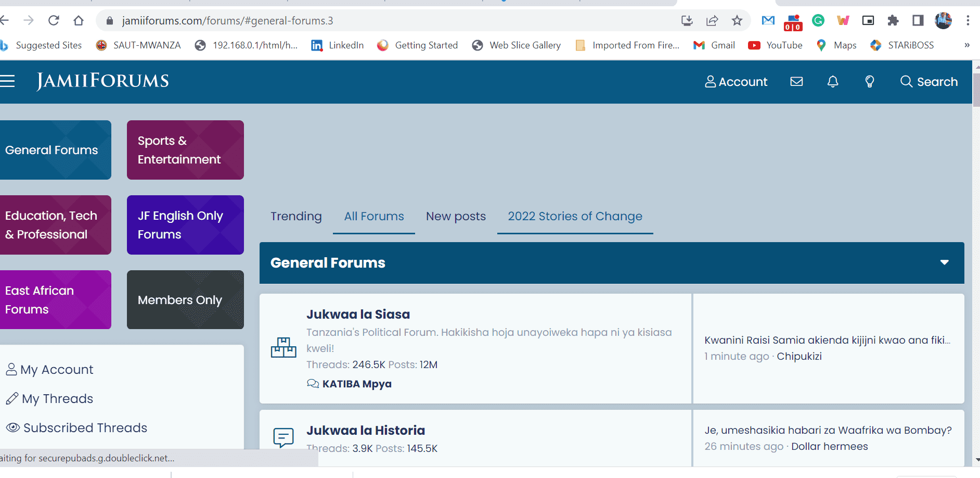Toggle the browser side panel icon
Image resolution: width=980 pixels, height=478 pixels.
pyautogui.click(x=918, y=20)
